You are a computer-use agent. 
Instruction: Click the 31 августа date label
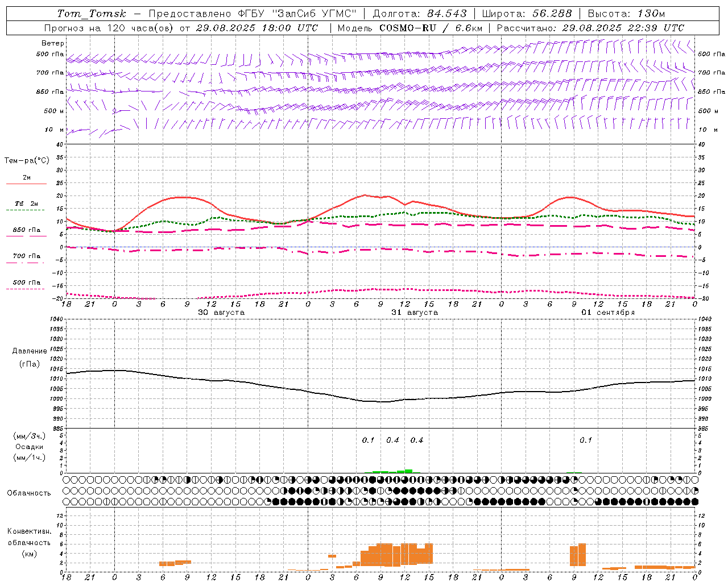(x=415, y=313)
